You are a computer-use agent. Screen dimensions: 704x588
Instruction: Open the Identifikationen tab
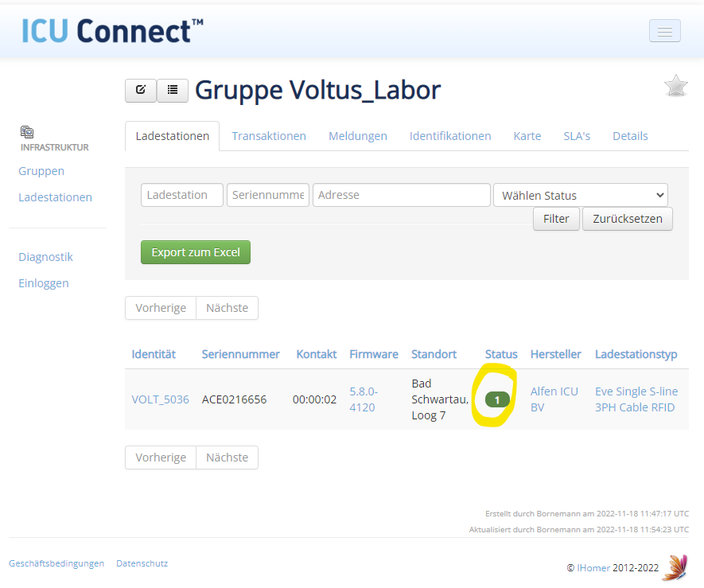(450, 136)
